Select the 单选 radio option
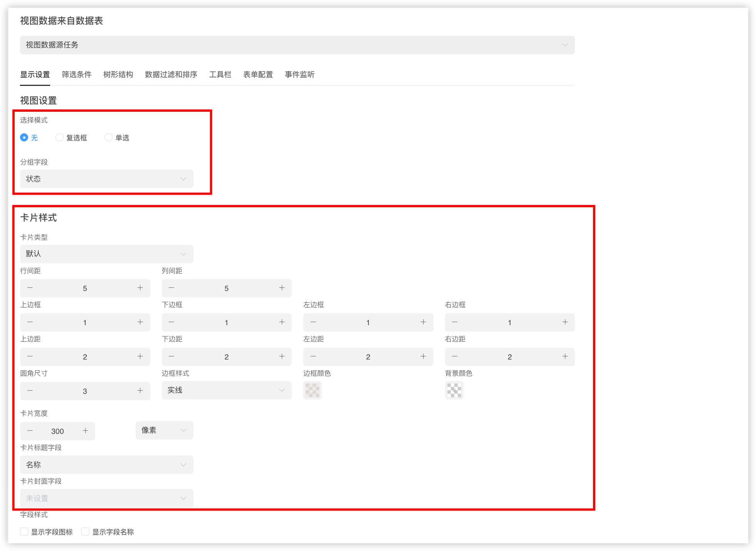 [x=109, y=138]
